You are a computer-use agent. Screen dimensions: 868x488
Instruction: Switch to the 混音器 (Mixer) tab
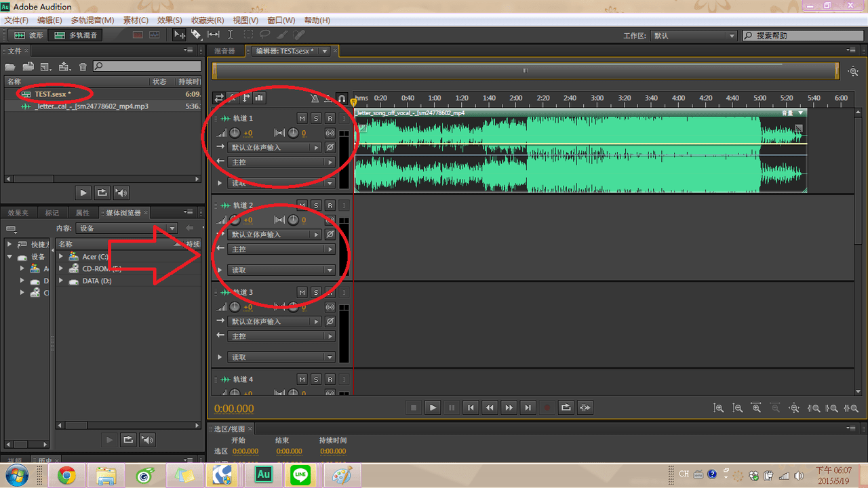[x=224, y=51]
